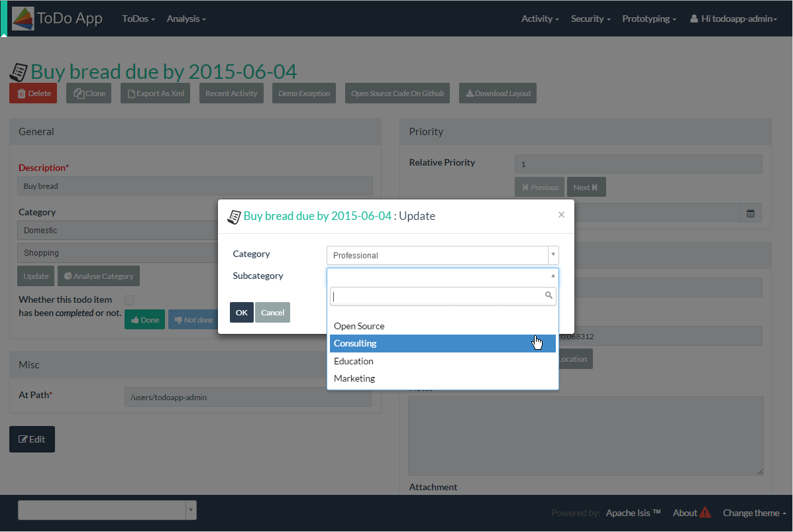Click the calendar icon beside date field

coord(750,213)
